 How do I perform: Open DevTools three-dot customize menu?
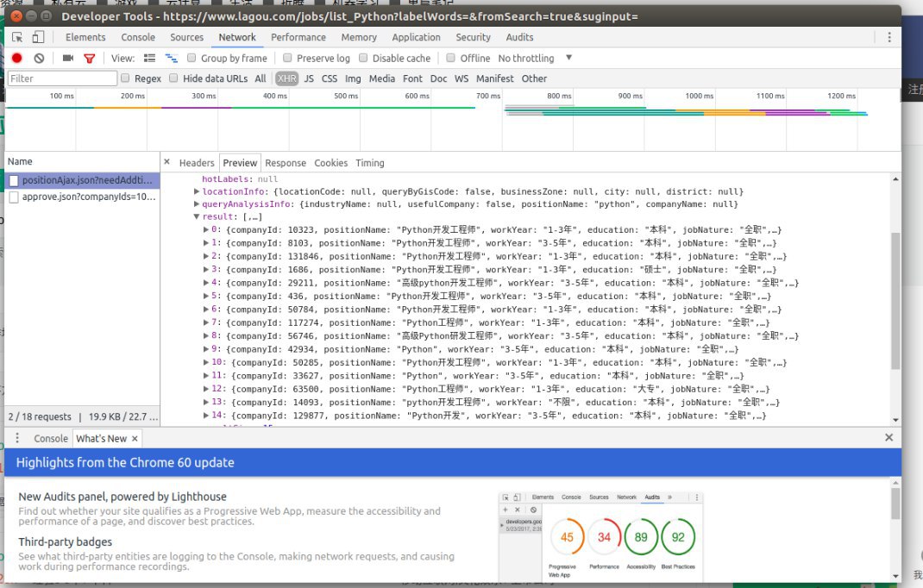point(889,37)
